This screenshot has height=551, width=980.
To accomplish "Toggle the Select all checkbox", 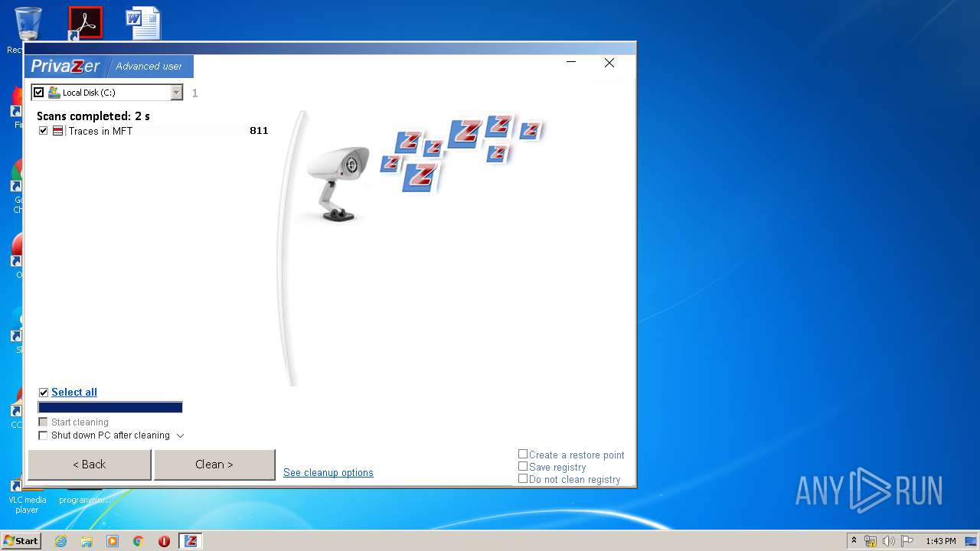I will pyautogui.click(x=44, y=393).
